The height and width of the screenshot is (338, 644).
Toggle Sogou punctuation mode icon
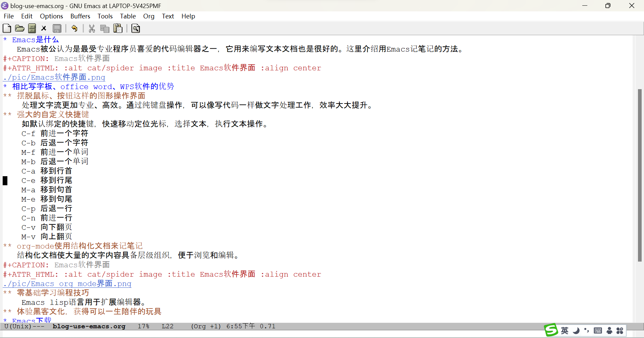(x=587, y=331)
